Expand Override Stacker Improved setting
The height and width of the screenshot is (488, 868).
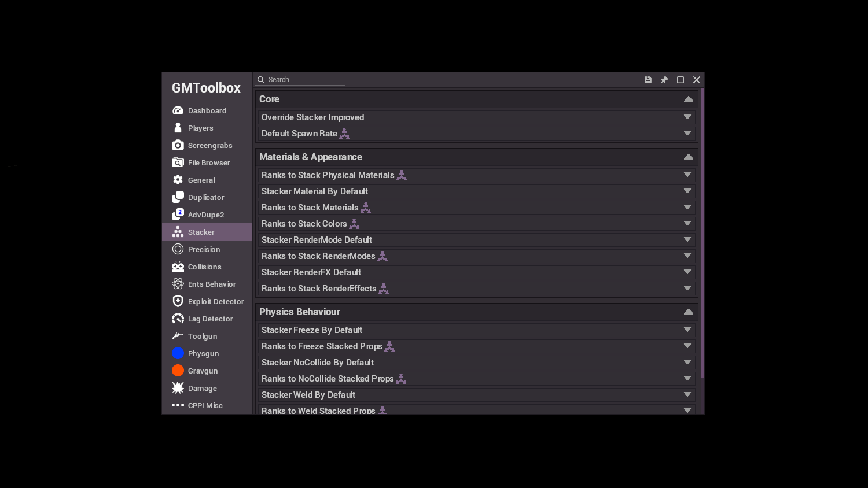click(687, 117)
